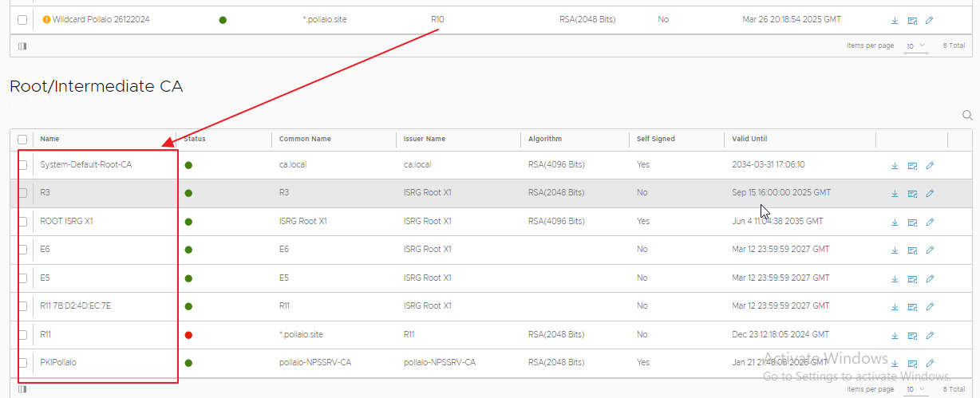Open Items per page dropdown under CA table
The width and height of the screenshot is (980, 398).
pos(915,389)
